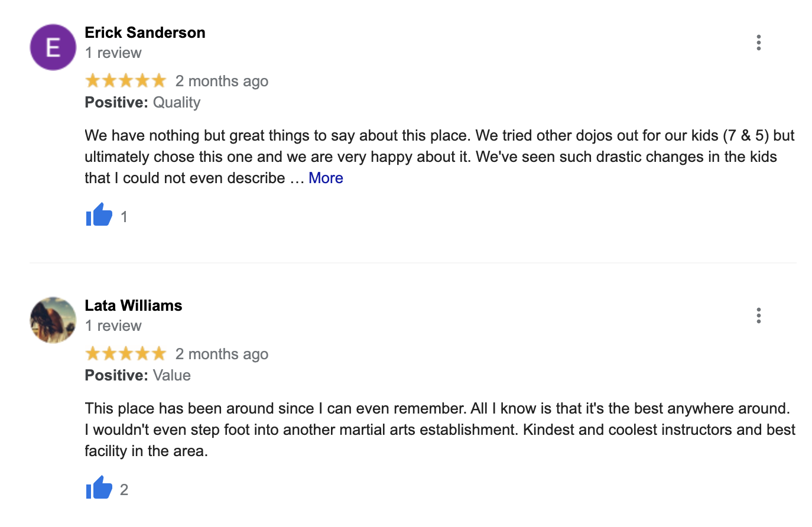This screenshot has width=812, height=527.
Task: Click the star rating on Erick's review
Action: (x=125, y=80)
